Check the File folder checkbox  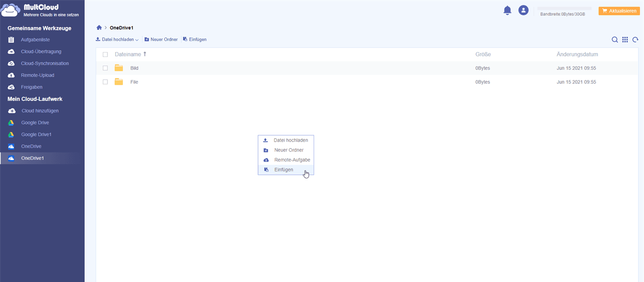click(105, 82)
